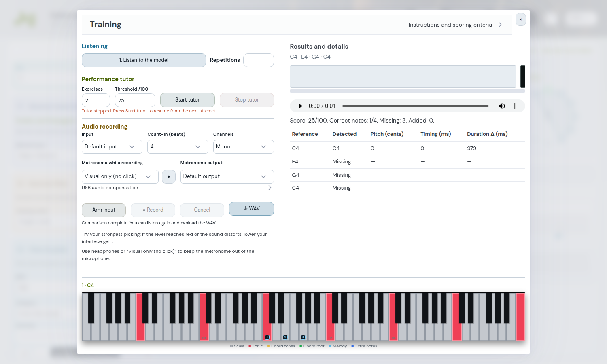Focus the Threshold /100 field
The image size is (607, 364).
click(x=135, y=100)
